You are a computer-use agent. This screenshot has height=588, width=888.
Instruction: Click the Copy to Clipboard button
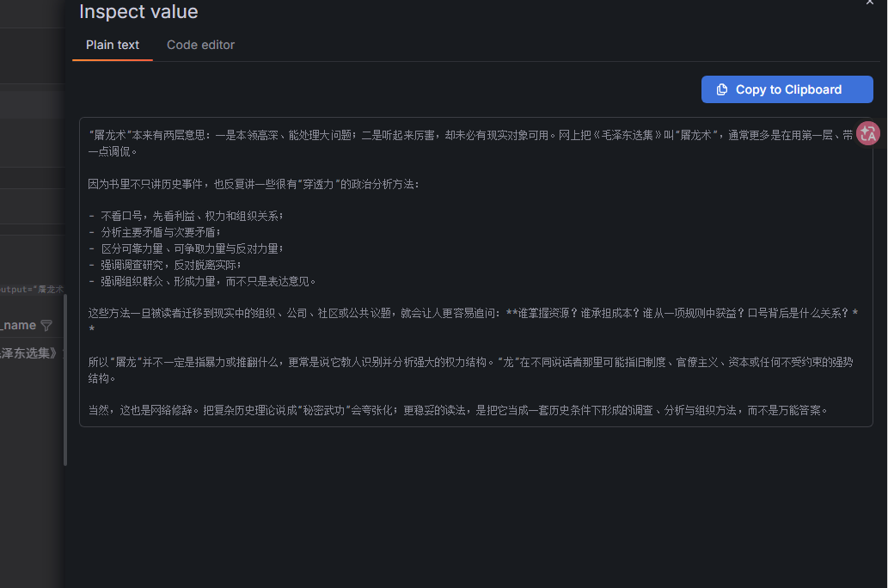(787, 89)
